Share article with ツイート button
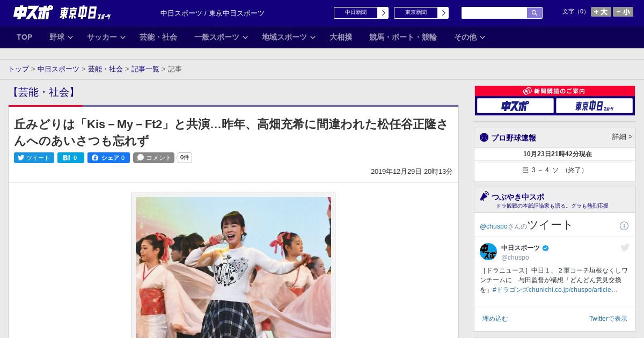Viewport: 644px width, 338px height. pos(34,158)
